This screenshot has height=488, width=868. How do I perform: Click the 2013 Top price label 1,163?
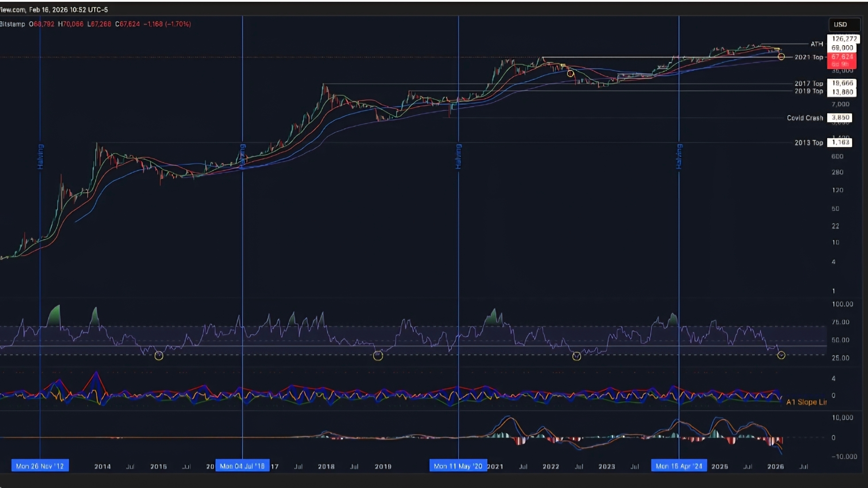840,142
